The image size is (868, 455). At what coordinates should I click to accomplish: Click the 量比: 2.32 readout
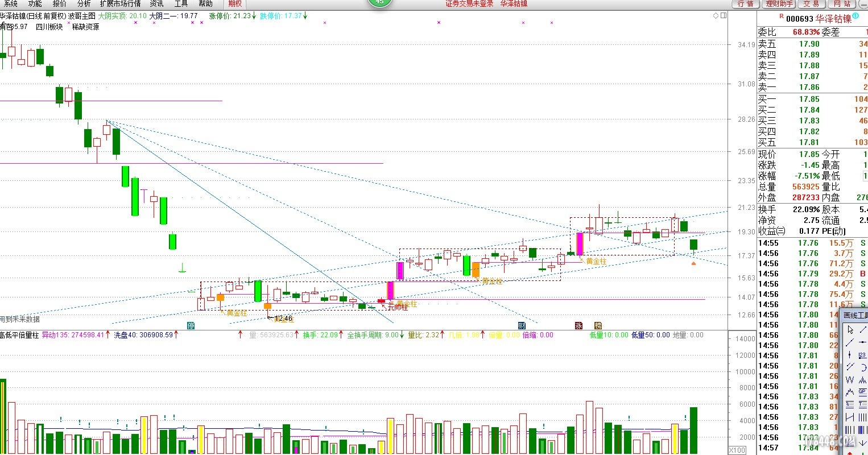point(424,335)
